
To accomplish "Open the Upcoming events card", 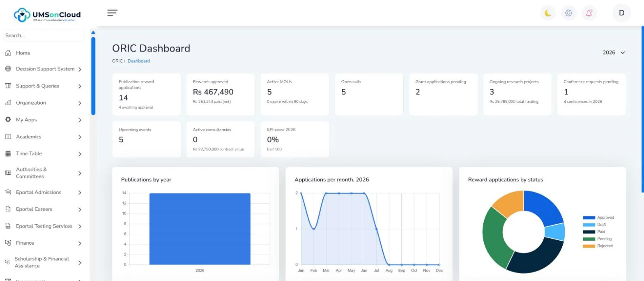I will (x=146, y=139).
